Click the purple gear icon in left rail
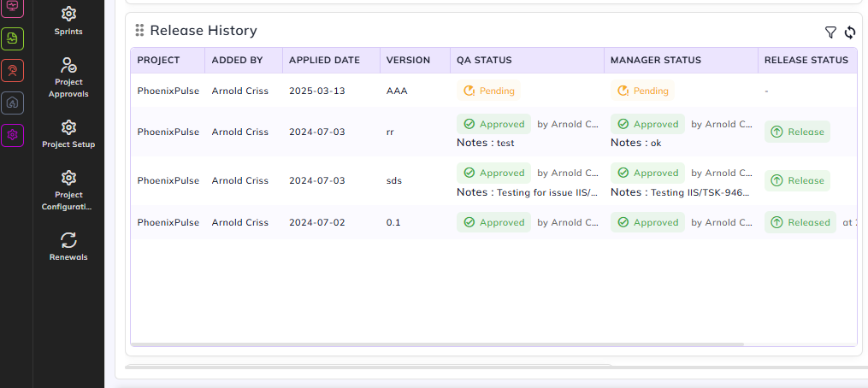The image size is (868, 388). (13, 135)
